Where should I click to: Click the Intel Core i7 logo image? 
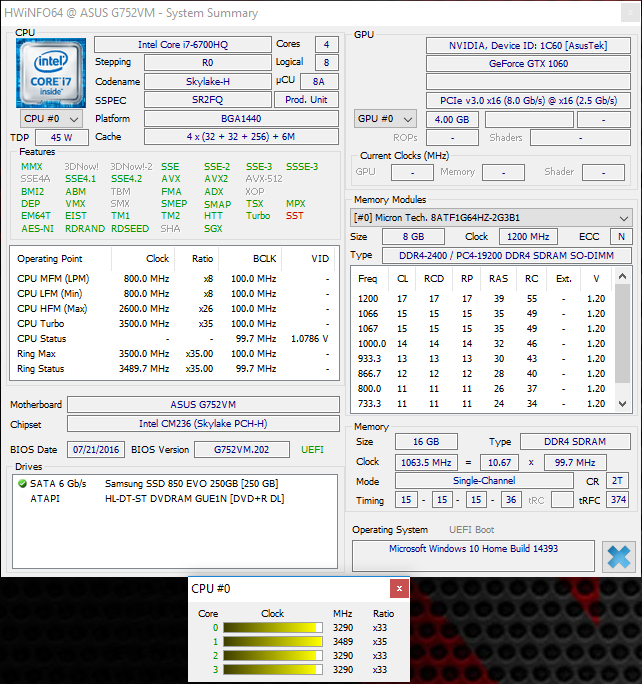tap(51, 73)
